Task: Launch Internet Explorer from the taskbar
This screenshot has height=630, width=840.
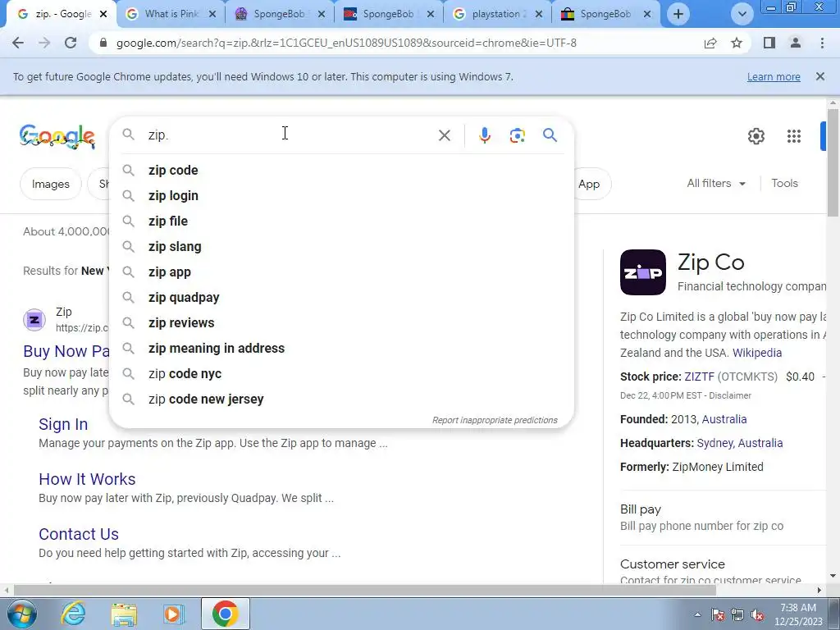Action: click(x=73, y=614)
